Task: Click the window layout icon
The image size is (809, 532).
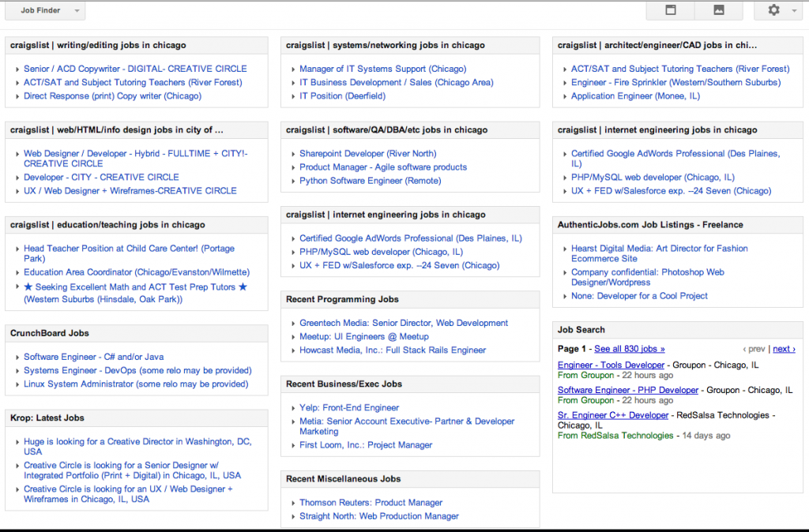Action: [x=670, y=9]
